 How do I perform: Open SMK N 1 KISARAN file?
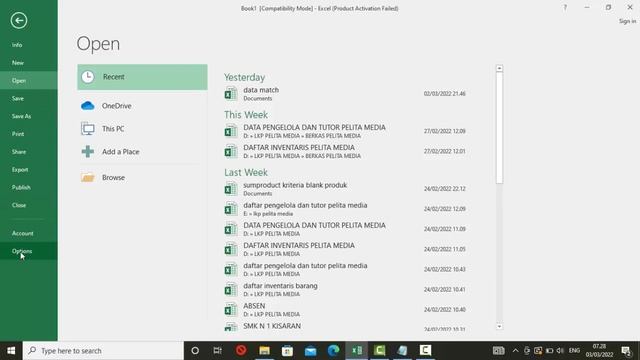pos(346,327)
